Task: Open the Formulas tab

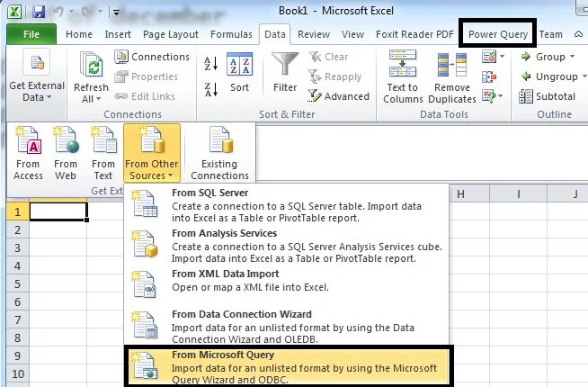Action: pyautogui.click(x=231, y=34)
